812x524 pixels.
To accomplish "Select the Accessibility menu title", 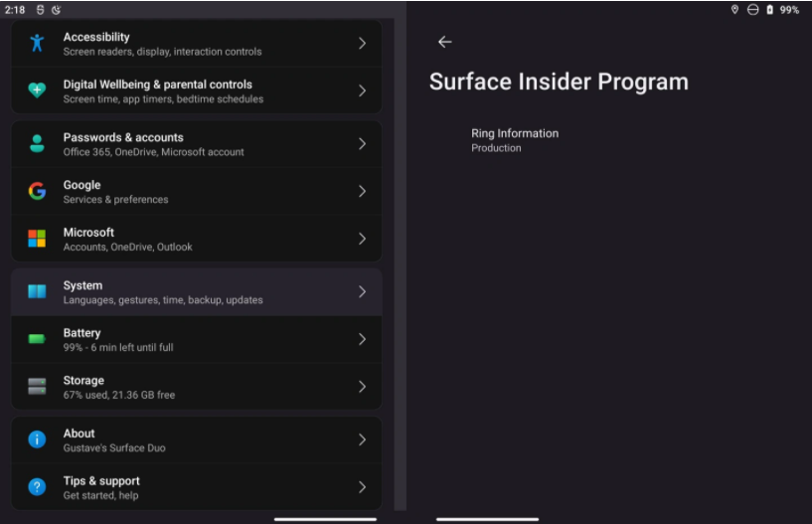I will point(96,37).
